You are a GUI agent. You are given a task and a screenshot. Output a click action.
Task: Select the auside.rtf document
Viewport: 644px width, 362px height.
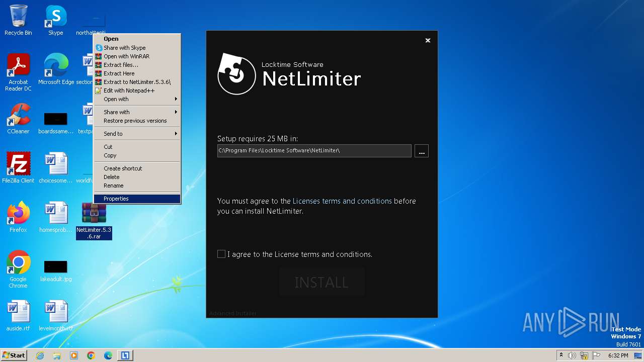(18, 316)
